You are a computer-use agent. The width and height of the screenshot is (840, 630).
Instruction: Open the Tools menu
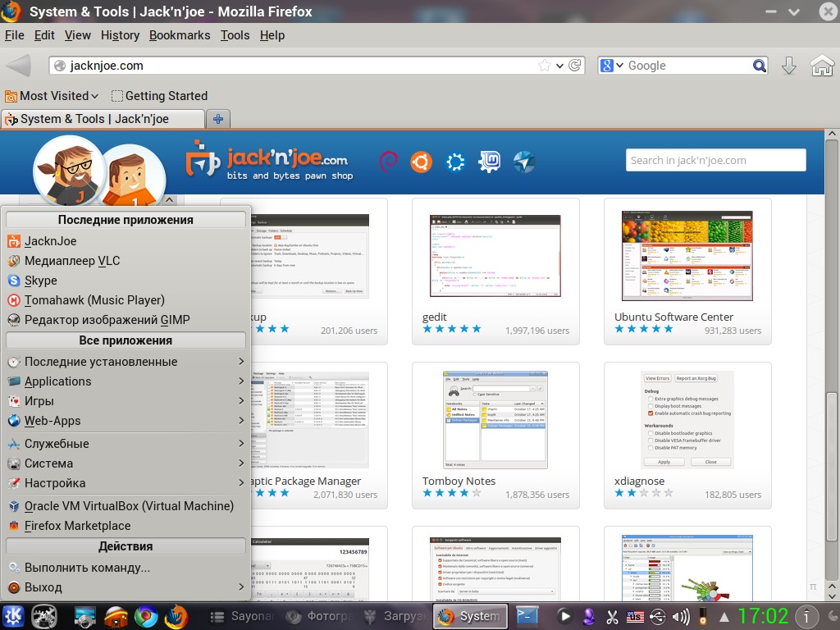pyautogui.click(x=235, y=35)
